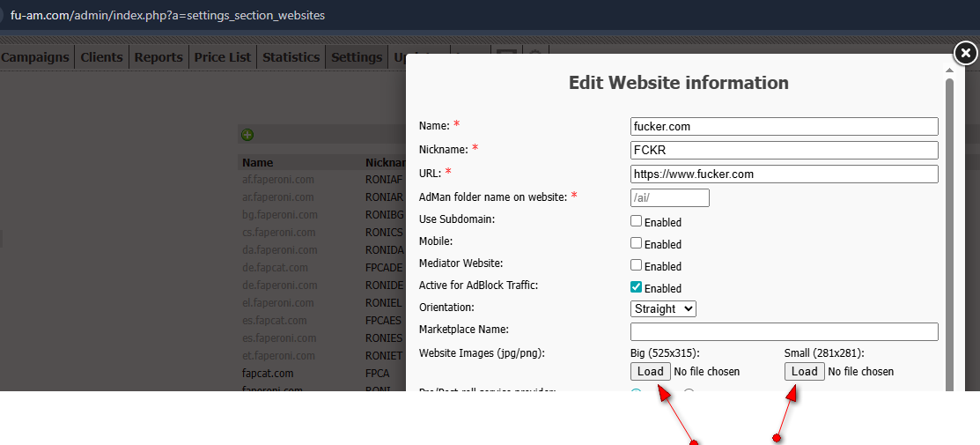This screenshot has width=980, height=445.
Task: Enable the Mediator Website checkbox
Action: point(637,265)
